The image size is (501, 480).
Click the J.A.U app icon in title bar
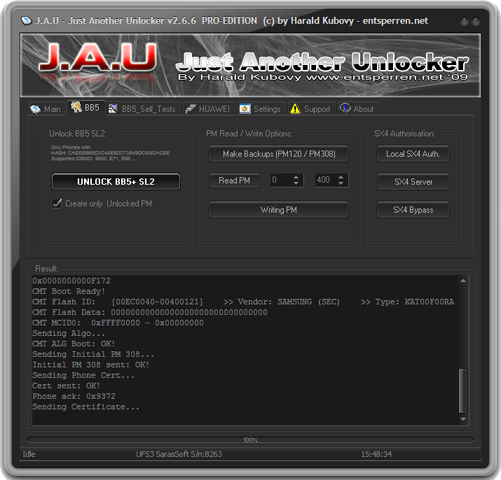[26, 21]
